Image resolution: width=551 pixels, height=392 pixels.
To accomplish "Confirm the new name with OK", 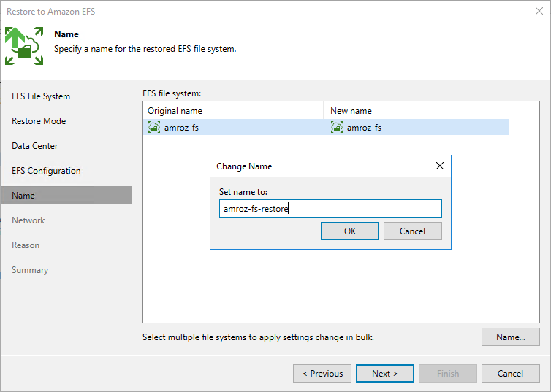I will (350, 231).
